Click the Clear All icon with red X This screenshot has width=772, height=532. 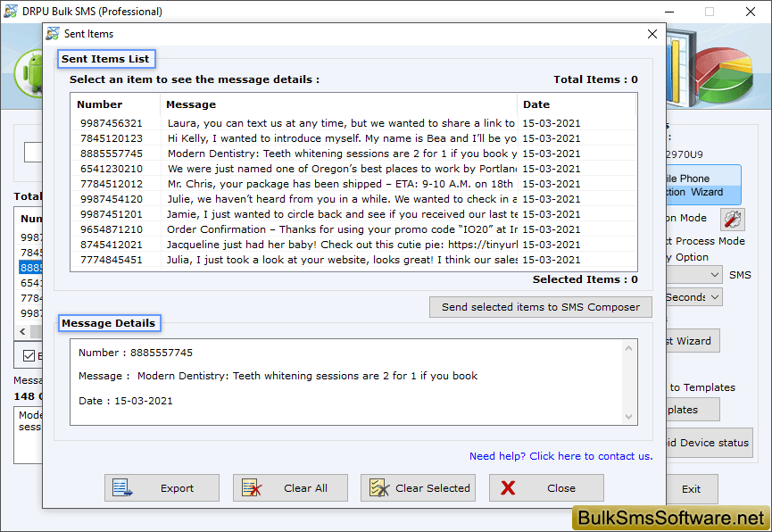click(x=252, y=487)
